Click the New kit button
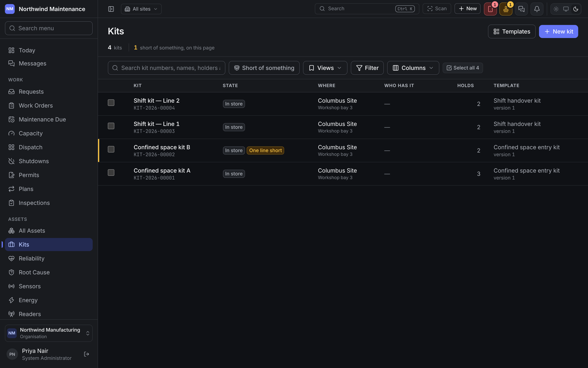The image size is (588, 368). 558,31
